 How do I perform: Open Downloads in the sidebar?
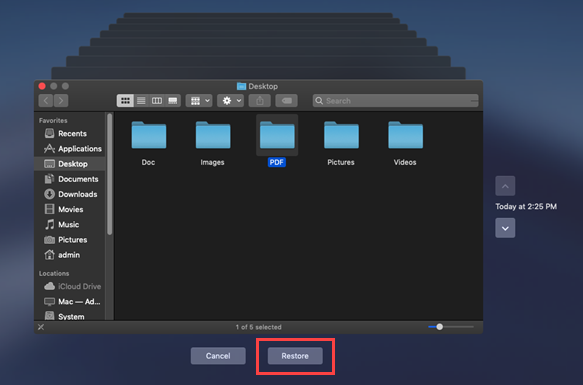[x=70, y=194]
